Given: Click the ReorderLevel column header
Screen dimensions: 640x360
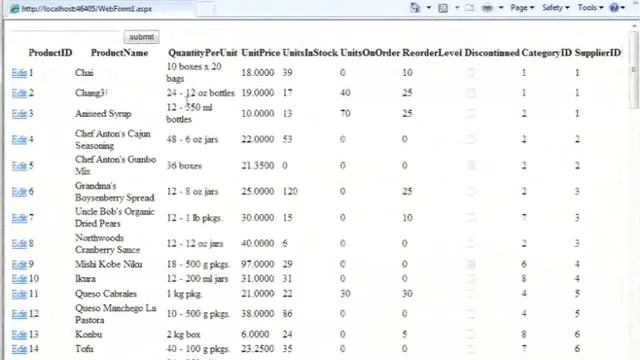Looking at the screenshot, I should [x=432, y=53].
